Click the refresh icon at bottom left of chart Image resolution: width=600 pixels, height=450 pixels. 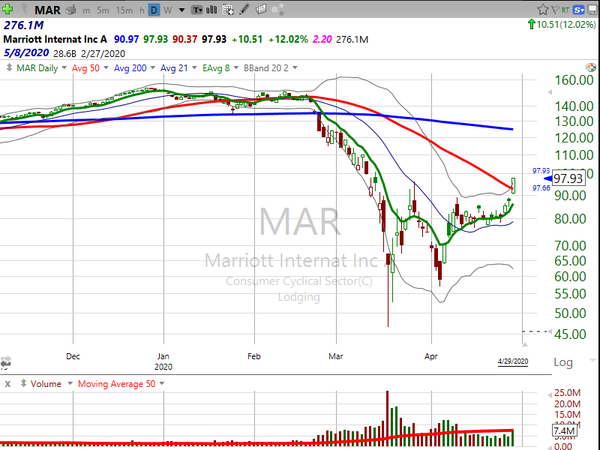(x=5, y=362)
